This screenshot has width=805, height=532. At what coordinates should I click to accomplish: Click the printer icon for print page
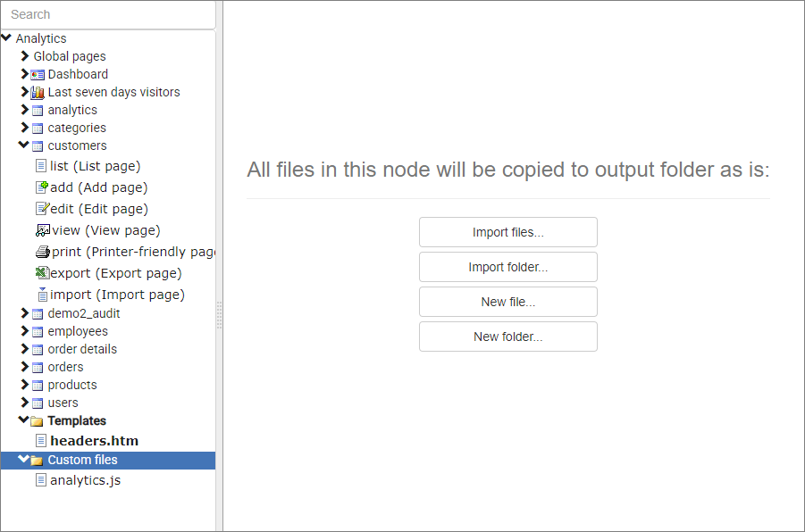pos(43,252)
